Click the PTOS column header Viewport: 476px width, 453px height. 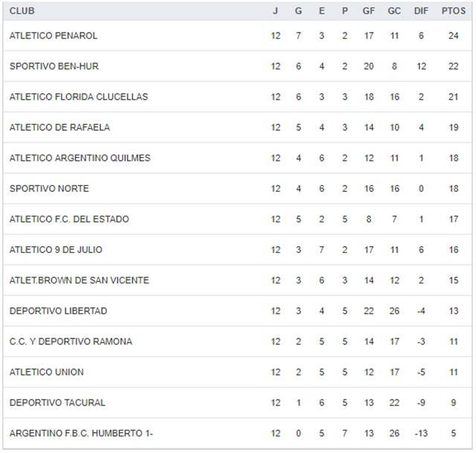pyautogui.click(x=453, y=11)
